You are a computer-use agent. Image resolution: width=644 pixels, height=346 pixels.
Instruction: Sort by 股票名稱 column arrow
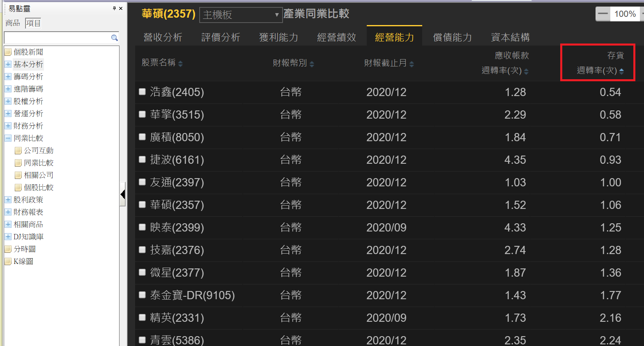[x=180, y=64]
